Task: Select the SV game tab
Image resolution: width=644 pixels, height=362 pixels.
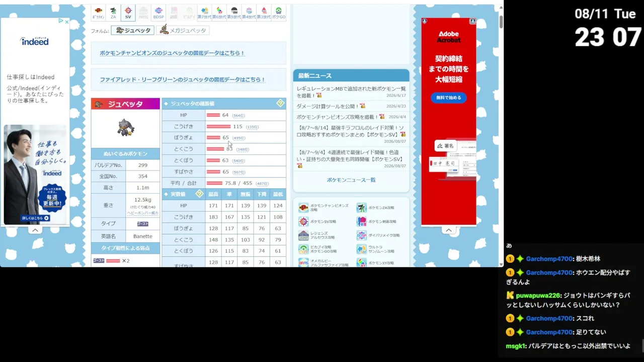Action: click(128, 13)
